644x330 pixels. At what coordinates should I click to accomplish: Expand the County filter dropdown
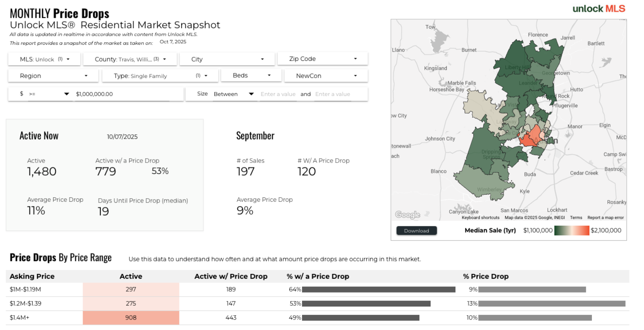tap(130, 59)
